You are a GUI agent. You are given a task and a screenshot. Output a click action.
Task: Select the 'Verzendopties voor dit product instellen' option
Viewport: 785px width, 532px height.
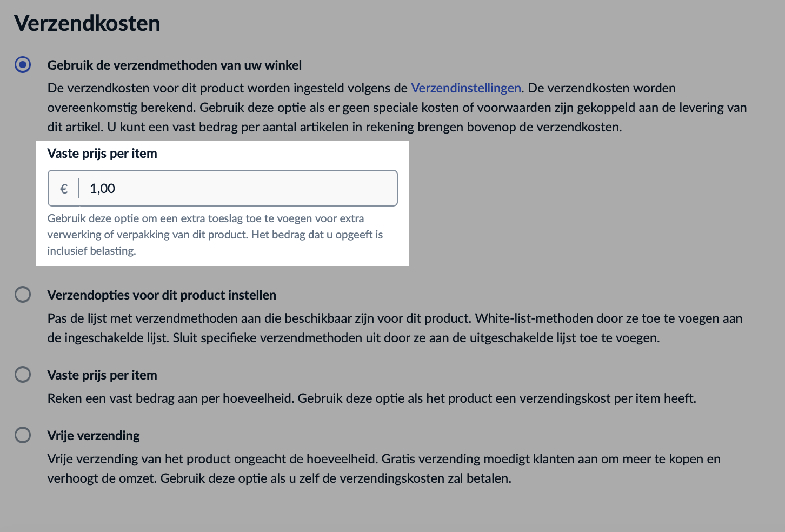[x=23, y=294]
